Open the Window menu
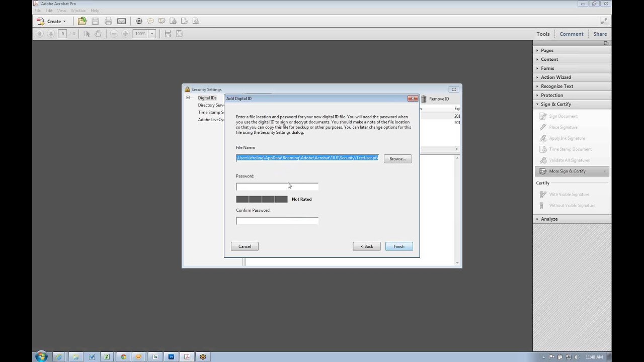This screenshot has height=362, width=644. (x=78, y=11)
